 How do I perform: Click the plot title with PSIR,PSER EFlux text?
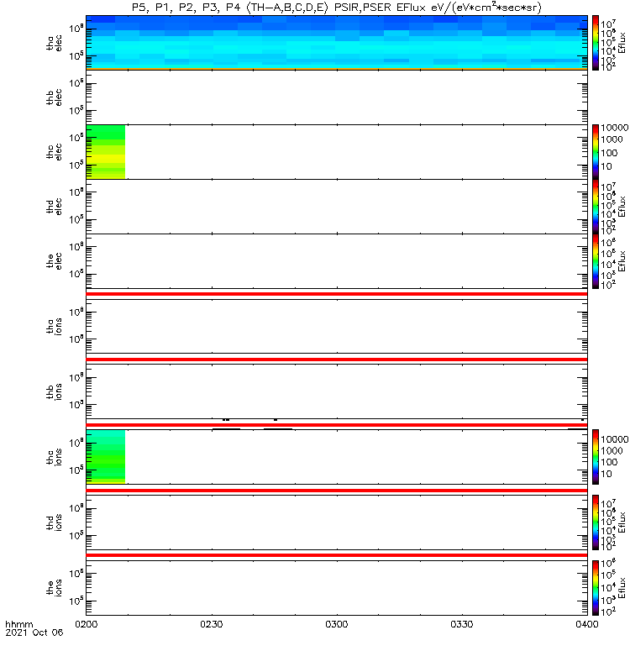[x=337, y=8]
